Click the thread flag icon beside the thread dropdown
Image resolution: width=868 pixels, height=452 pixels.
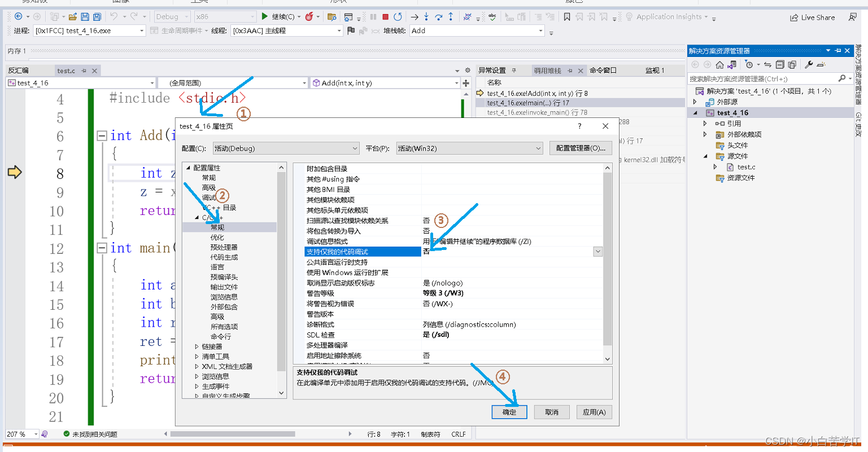pos(351,30)
